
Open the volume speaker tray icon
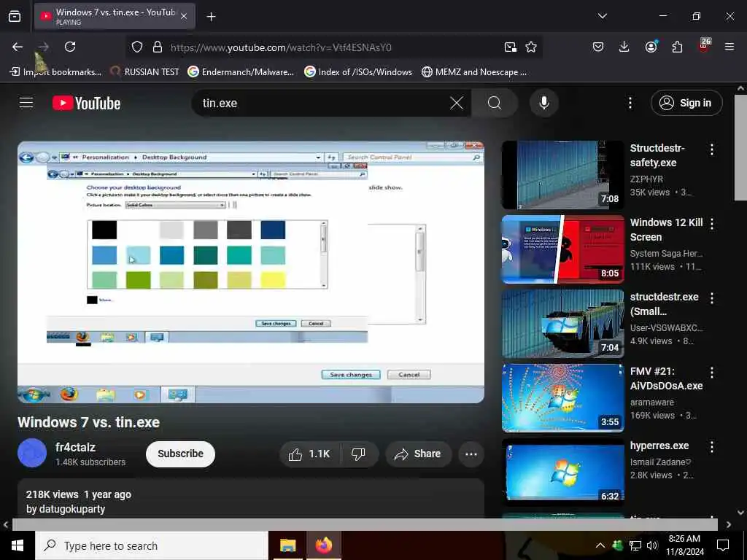pyautogui.click(x=652, y=545)
